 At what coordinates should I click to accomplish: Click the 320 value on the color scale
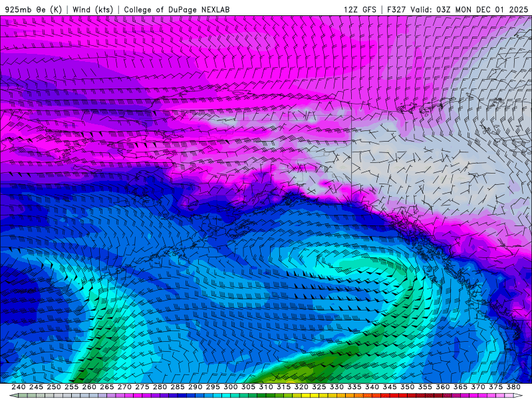301,387
